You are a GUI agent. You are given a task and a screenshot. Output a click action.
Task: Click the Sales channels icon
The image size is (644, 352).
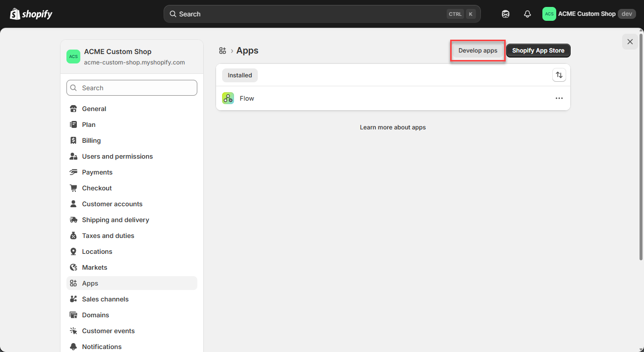coord(73,299)
